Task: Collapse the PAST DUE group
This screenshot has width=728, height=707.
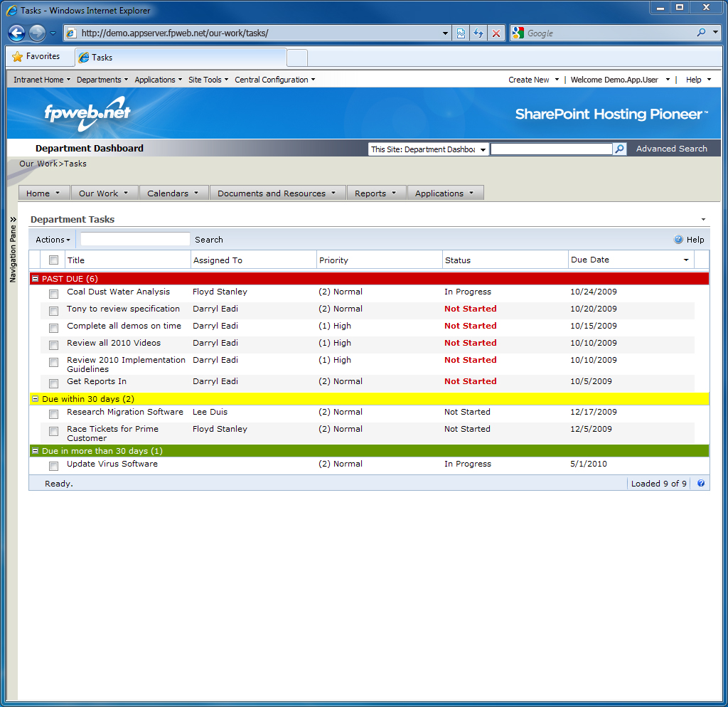Action: point(36,280)
